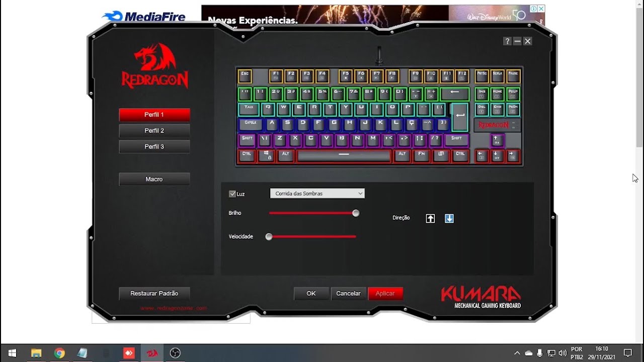Open the Macro section

(x=154, y=179)
